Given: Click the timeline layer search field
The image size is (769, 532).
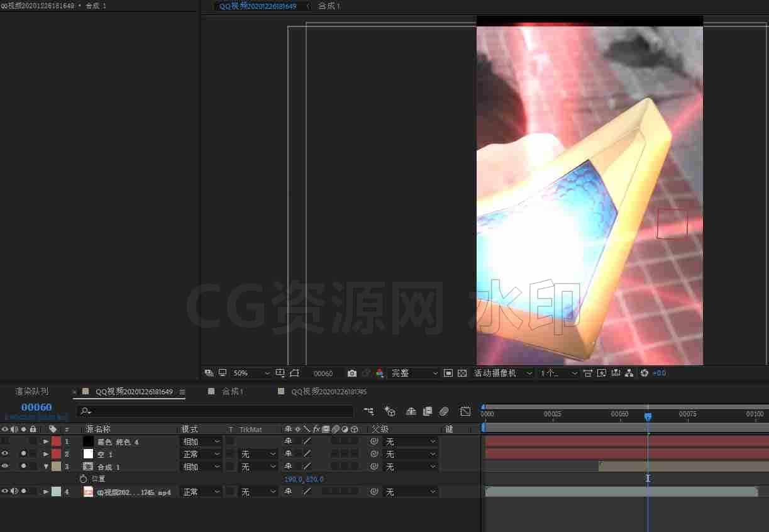Looking at the screenshot, I should [214, 411].
